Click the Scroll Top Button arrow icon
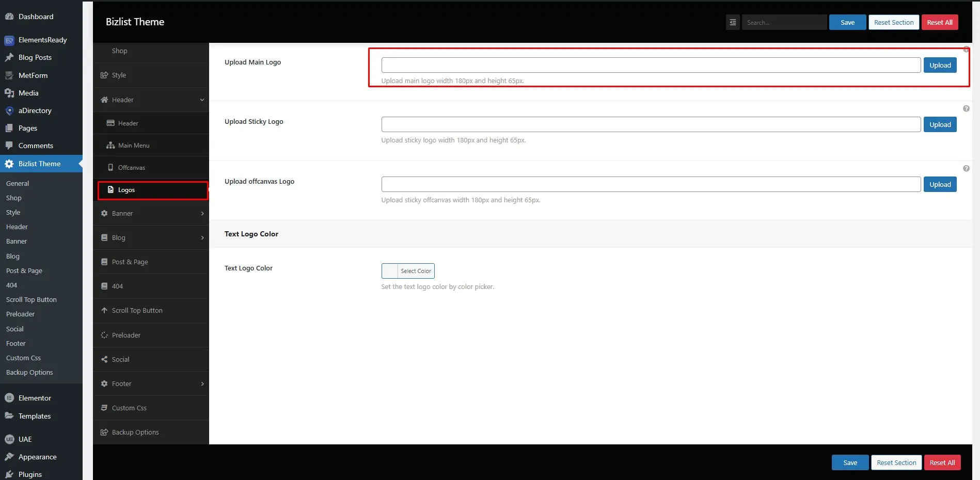Viewport: 980px width, 480px height. tap(105, 310)
